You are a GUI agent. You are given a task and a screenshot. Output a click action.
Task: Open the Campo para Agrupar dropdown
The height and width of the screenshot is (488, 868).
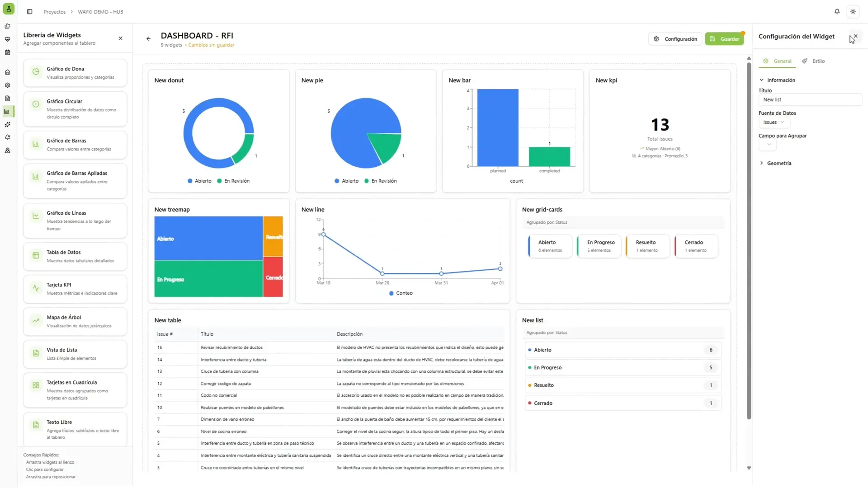pyautogui.click(x=768, y=145)
